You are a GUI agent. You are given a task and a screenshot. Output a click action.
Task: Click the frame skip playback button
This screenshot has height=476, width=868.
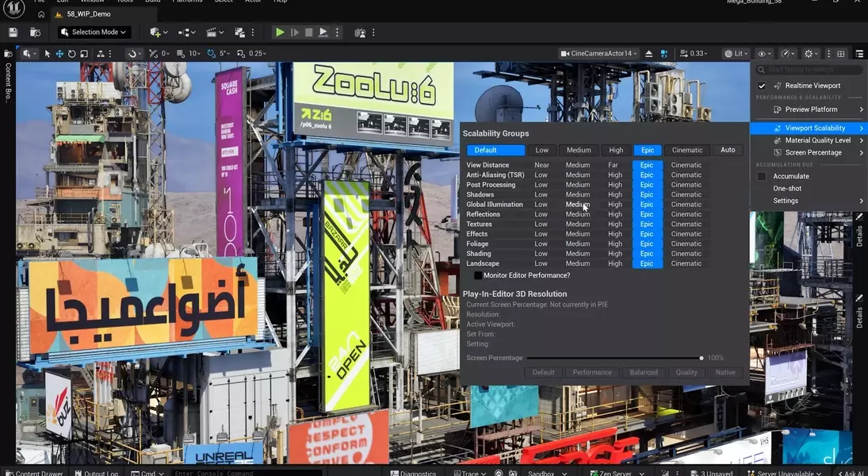point(295,33)
